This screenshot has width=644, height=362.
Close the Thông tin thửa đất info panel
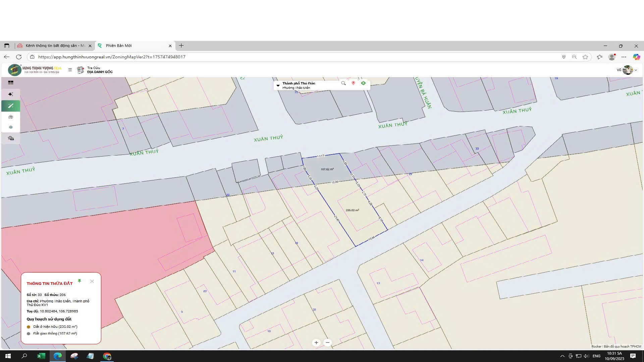(92, 281)
